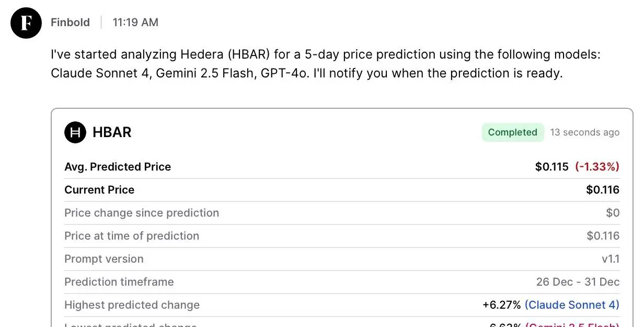Click the -1.33% predicted change value

click(597, 167)
